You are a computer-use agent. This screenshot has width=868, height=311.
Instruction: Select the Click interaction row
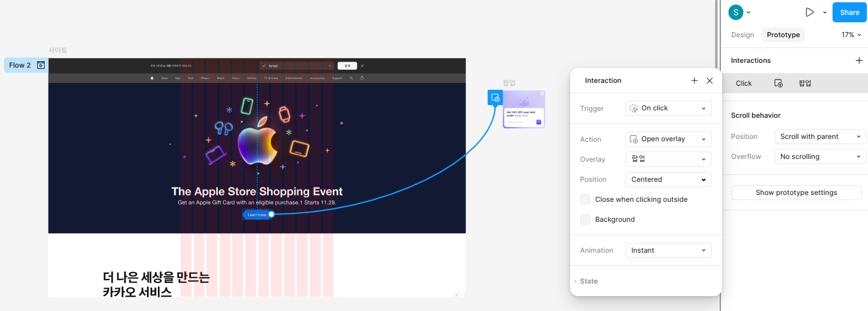point(795,83)
